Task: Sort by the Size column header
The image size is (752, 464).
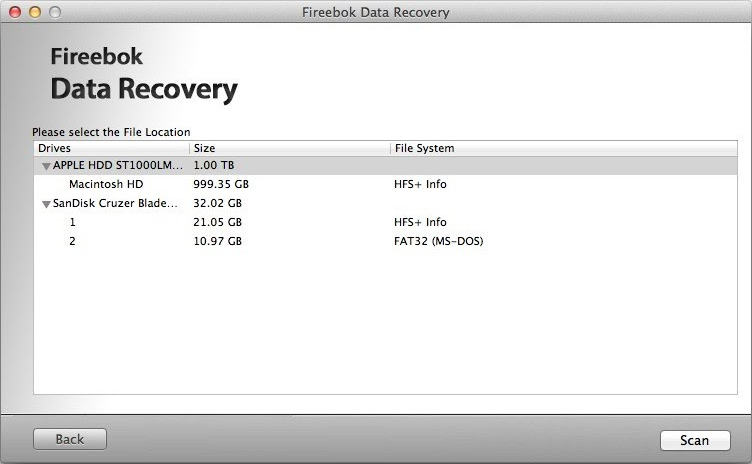Action: coord(290,148)
